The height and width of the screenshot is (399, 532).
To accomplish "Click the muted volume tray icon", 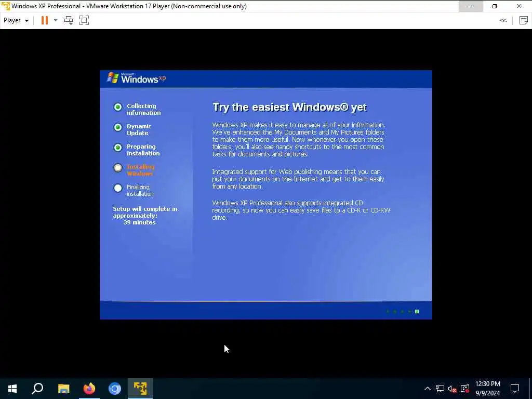I will [453, 389].
